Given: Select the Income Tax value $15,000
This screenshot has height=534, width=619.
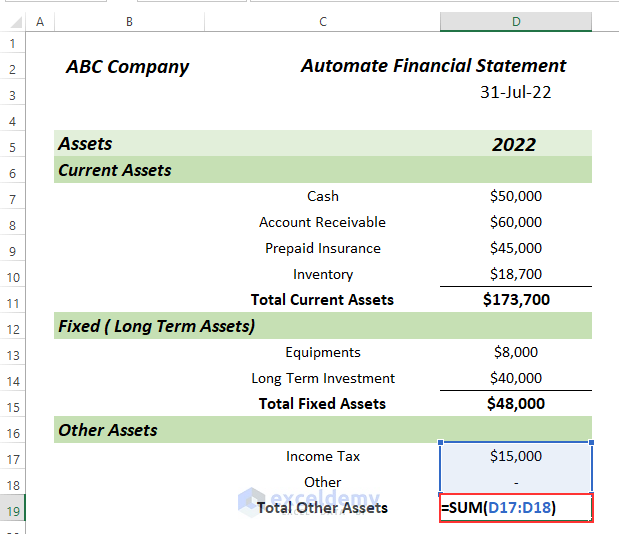Looking at the screenshot, I should click(515, 456).
